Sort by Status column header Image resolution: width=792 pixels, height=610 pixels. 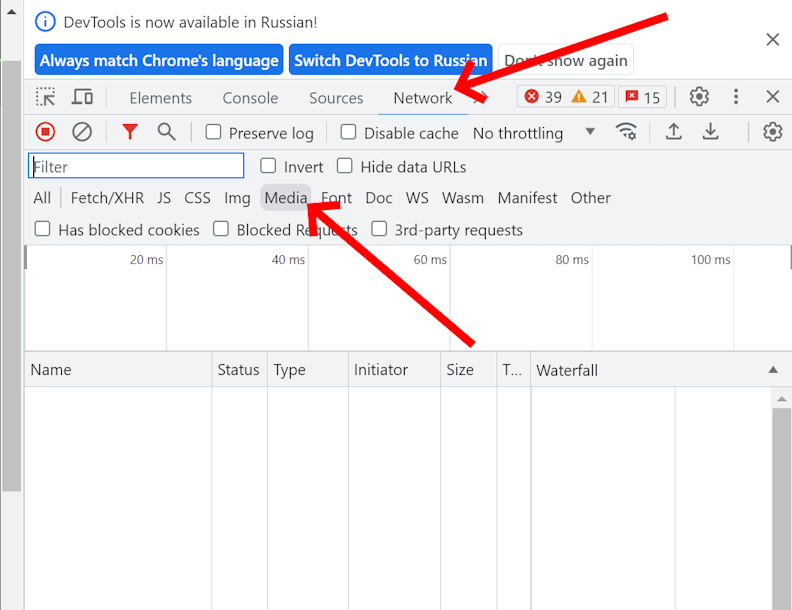pos(239,370)
